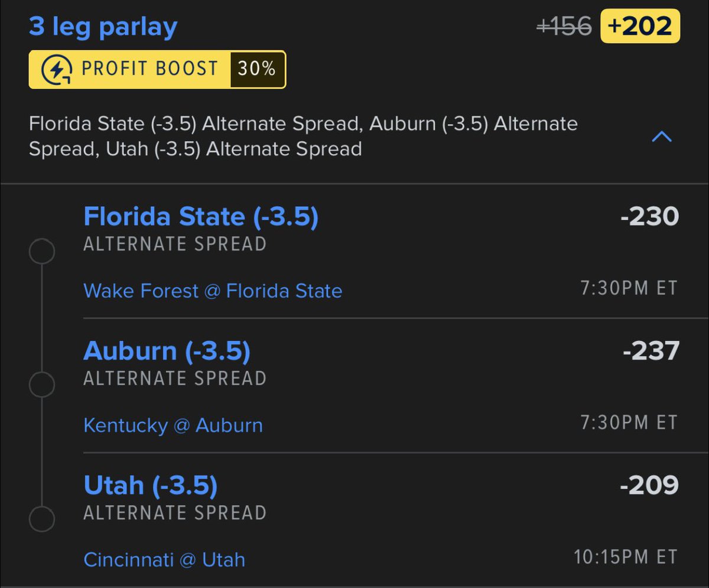Click the -237 Auburn odds
Screen dimensions: 709x588
click(x=651, y=351)
